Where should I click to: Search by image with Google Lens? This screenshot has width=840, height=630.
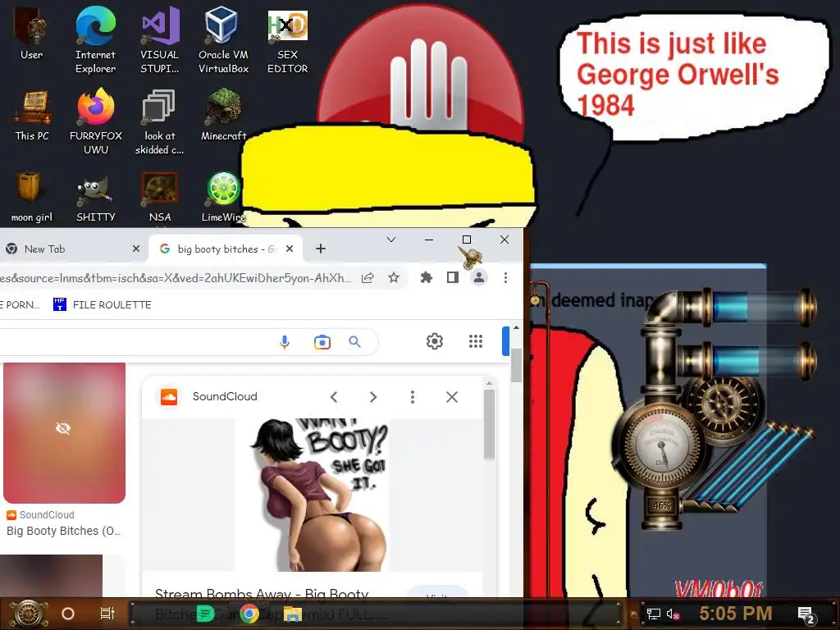[322, 342]
